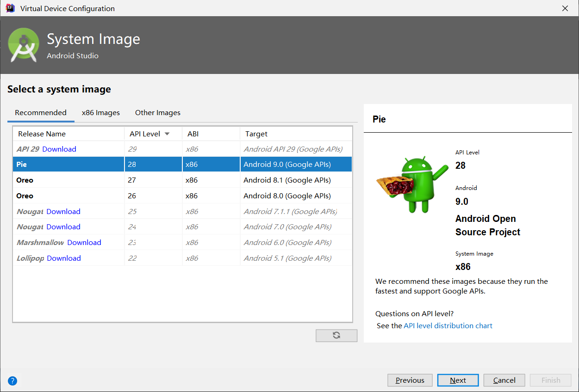The image size is (579, 392).
Task: Click the Marshmallow release name
Action: click(41, 242)
